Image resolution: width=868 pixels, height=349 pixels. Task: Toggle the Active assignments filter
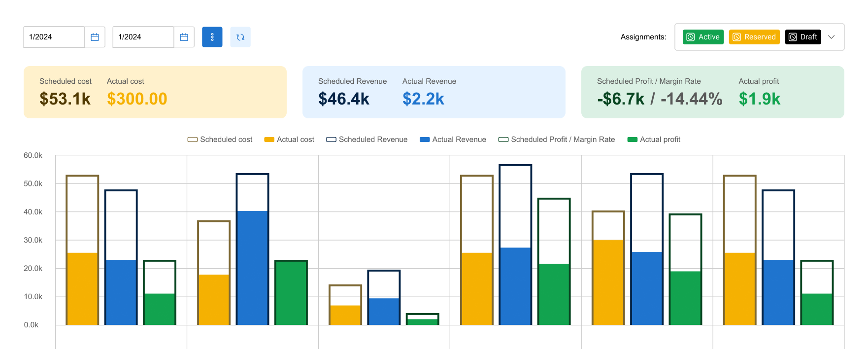pyautogui.click(x=703, y=37)
